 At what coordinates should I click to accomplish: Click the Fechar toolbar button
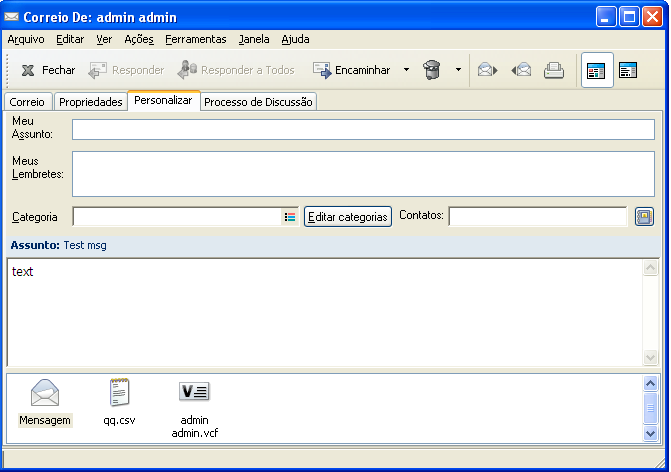point(48,70)
